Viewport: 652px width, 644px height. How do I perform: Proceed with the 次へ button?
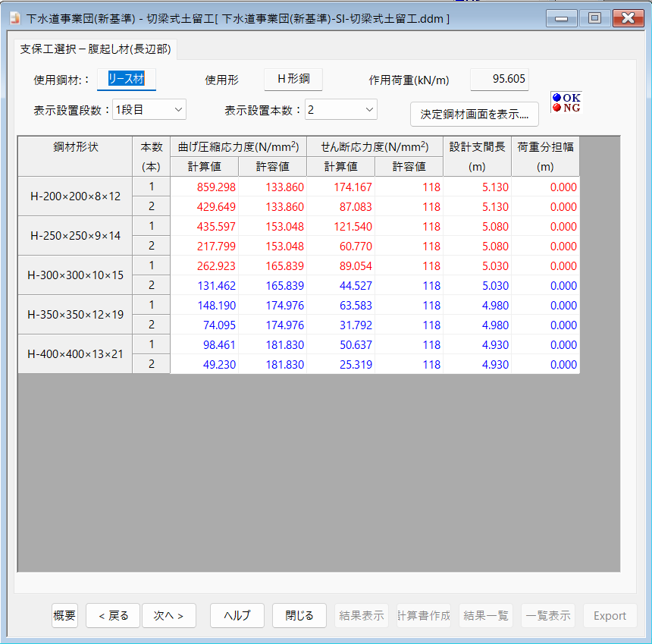[x=168, y=615]
